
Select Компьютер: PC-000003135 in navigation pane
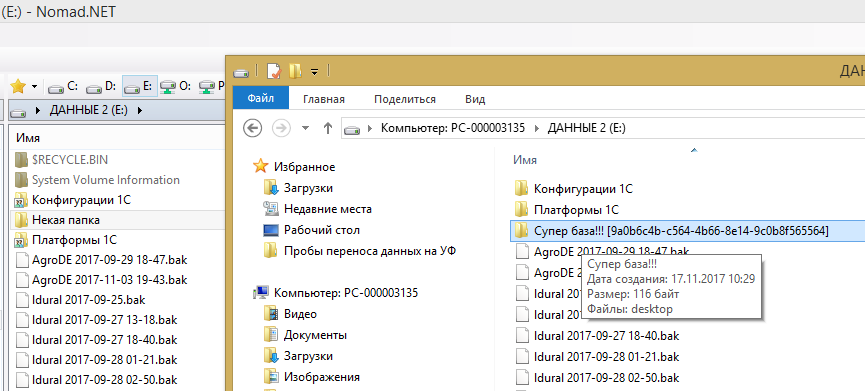tap(346, 292)
